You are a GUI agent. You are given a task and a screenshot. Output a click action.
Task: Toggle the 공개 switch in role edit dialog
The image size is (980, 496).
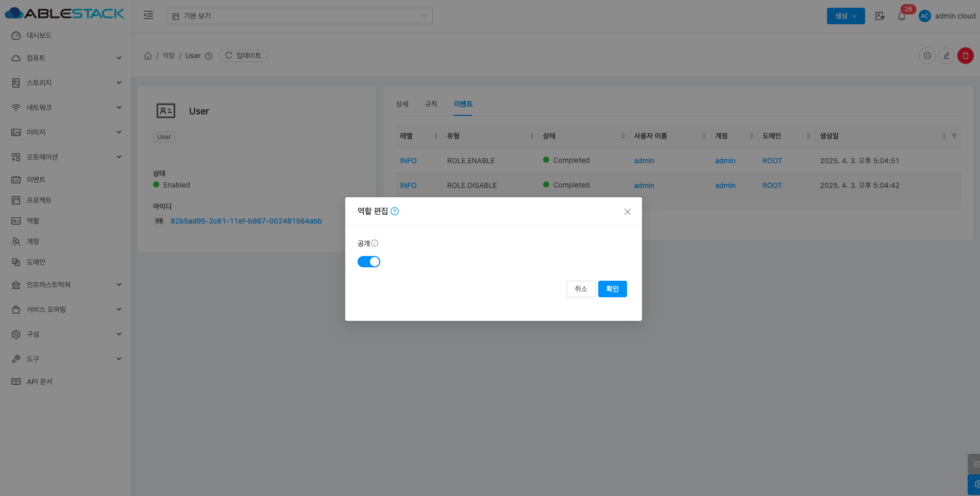[x=369, y=262]
